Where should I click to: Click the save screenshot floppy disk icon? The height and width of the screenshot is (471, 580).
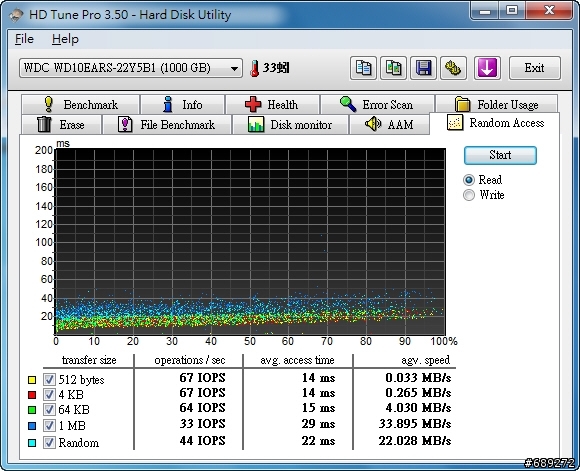[423, 68]
